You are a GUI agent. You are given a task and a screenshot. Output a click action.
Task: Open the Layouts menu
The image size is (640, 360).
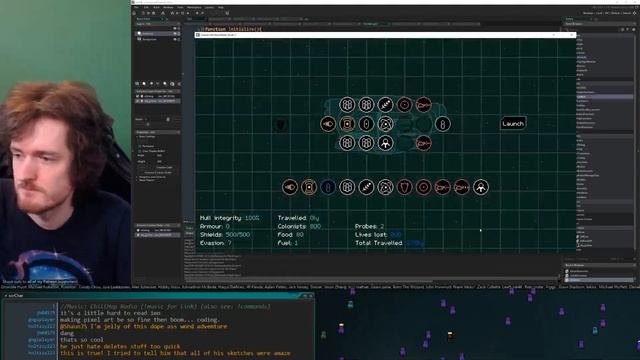pos(209,7)
